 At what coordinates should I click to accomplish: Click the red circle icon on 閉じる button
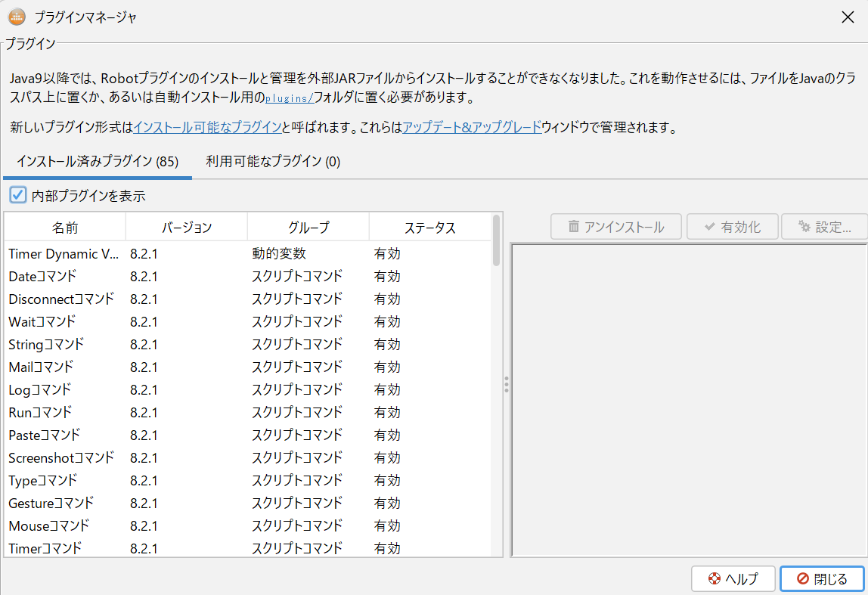tap(803, 578)
